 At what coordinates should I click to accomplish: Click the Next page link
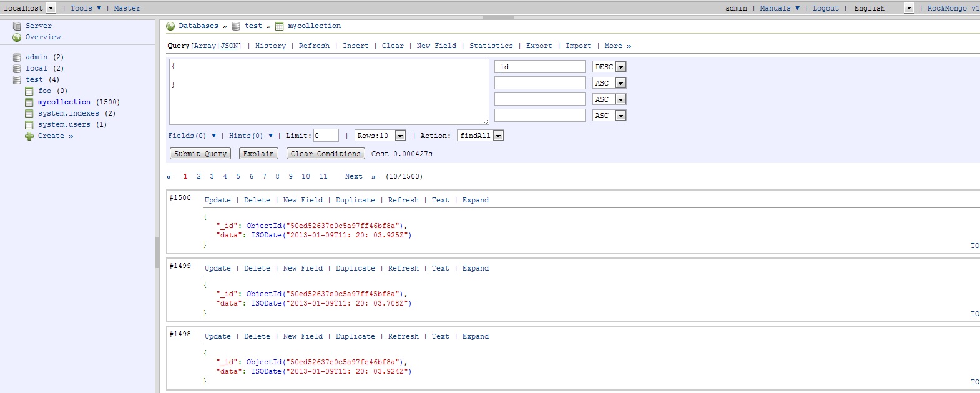tap(353, 177)
